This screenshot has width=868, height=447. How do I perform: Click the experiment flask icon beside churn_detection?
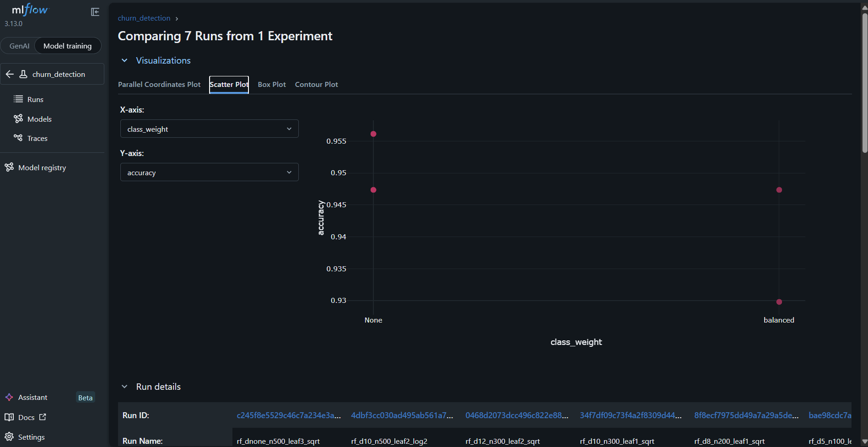click(x=23, y=74)
